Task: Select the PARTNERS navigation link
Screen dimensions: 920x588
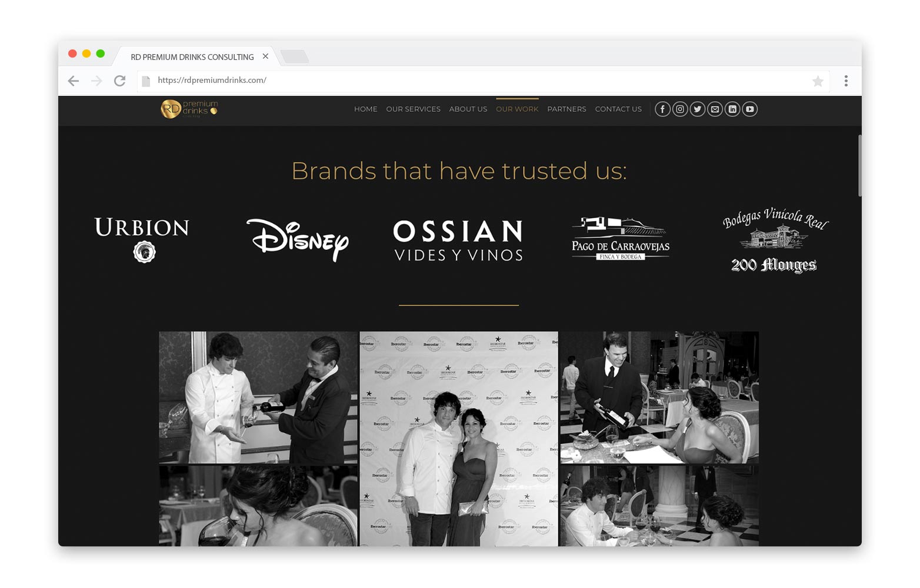Action: (x=566, y=109)
